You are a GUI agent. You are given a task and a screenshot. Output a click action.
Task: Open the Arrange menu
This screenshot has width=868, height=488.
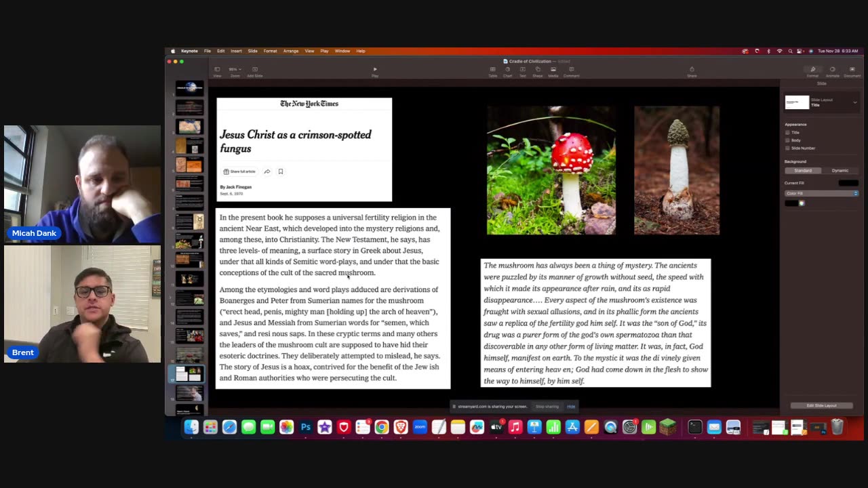click(x=291, y=51)
